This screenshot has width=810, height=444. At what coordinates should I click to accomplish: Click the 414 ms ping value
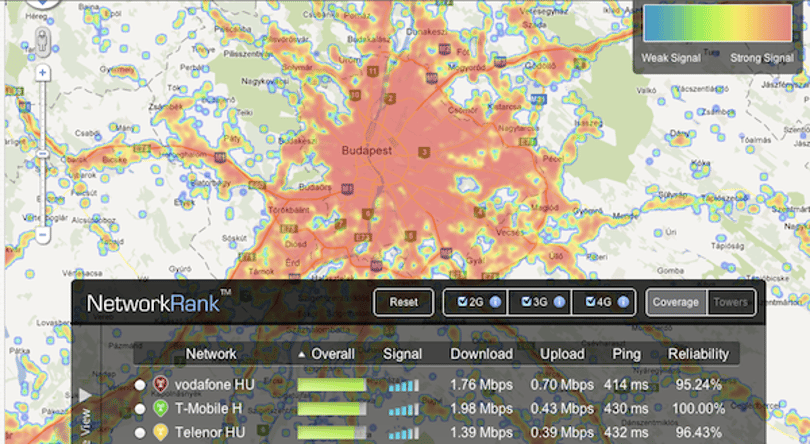click(626, 385)
